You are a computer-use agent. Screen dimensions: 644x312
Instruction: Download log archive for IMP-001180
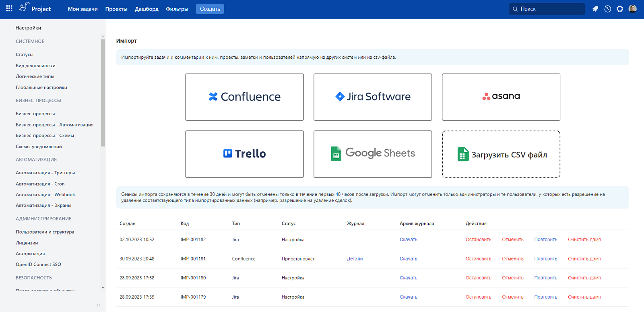click(x=409, y=278)
